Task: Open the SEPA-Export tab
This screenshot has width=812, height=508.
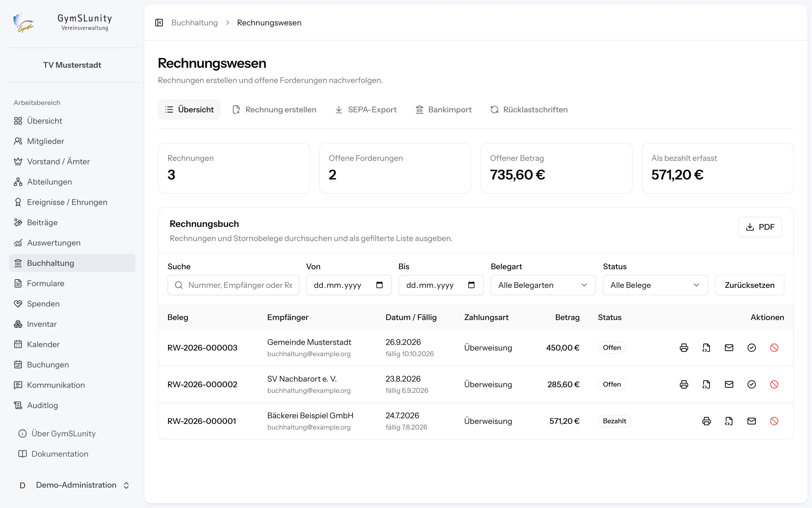Action: tap(366, 110)
